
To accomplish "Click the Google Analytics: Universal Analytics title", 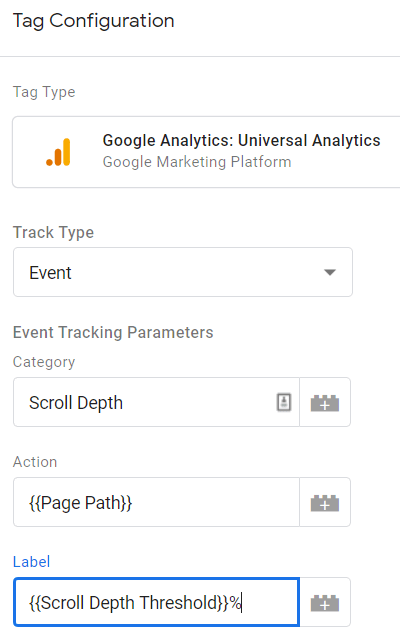I will (241, 140).
